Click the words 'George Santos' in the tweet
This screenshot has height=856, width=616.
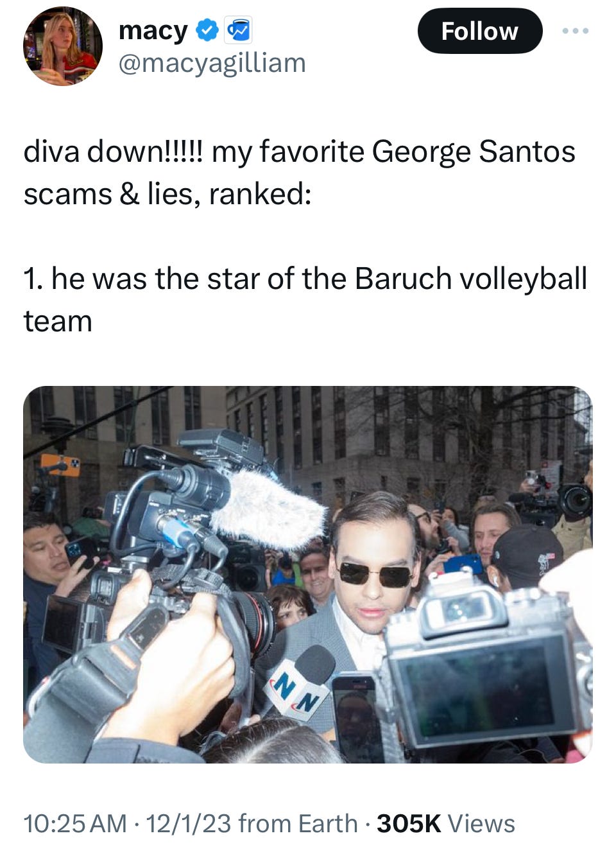pyautogui.click(x=473, y=152)
